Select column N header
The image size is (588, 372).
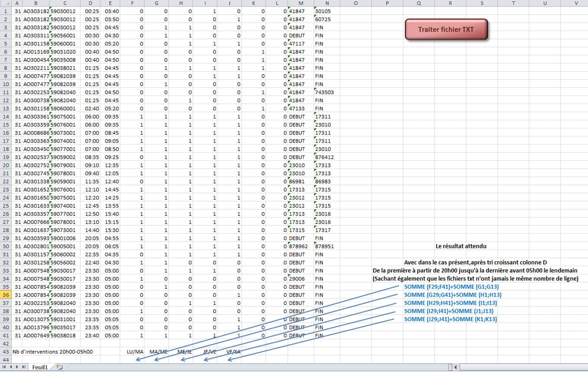(327, 3)
